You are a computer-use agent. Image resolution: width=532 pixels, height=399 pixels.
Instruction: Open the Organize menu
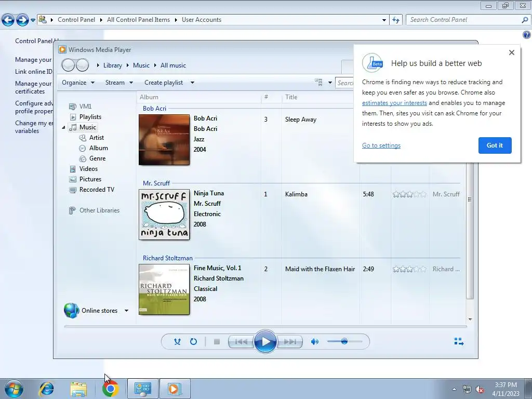78,83
